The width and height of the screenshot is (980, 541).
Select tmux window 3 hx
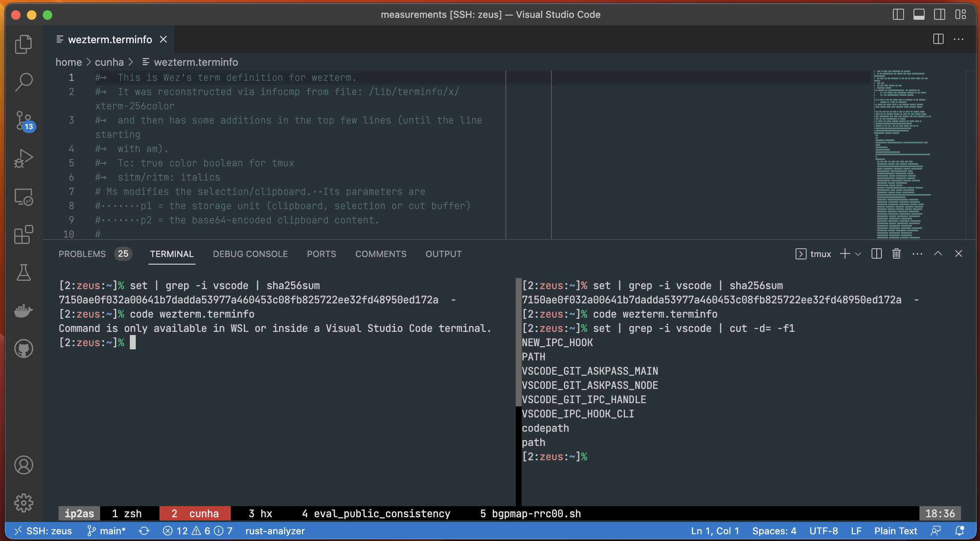260,513
